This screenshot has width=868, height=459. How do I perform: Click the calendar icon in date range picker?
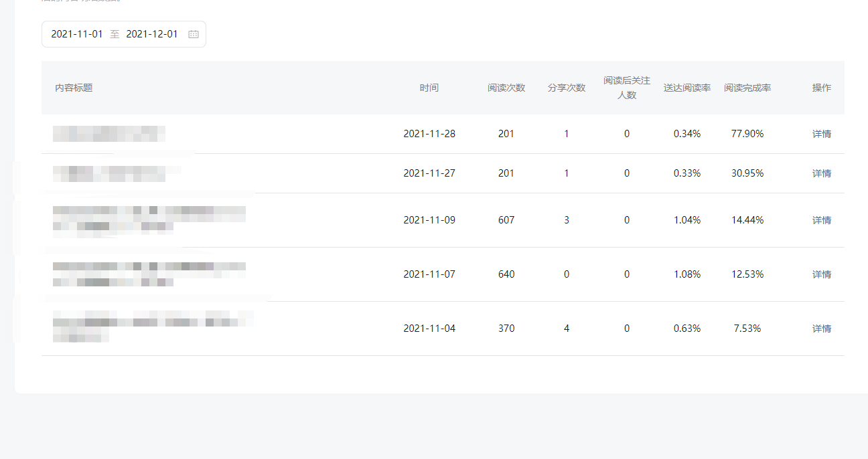click(194, 34)
